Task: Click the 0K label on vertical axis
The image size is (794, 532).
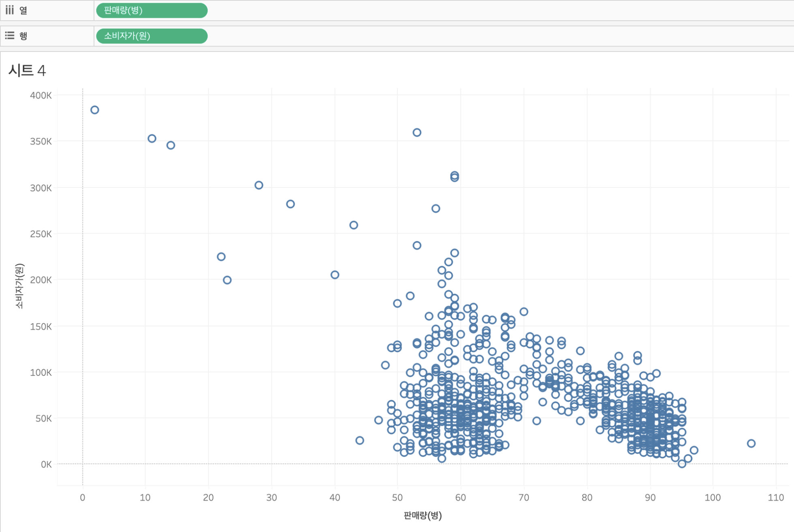Action: (x=46, y=464)
